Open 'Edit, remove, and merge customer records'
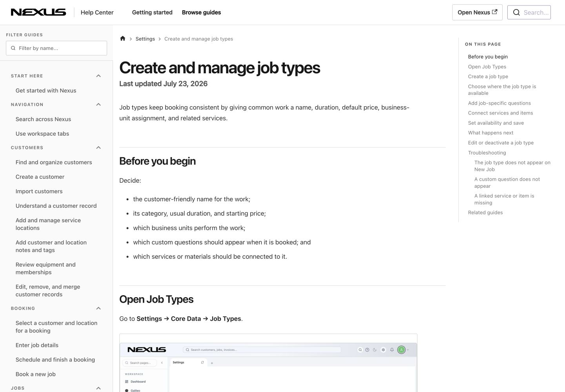The image size is (565, 392). click(x=48, y=291)
